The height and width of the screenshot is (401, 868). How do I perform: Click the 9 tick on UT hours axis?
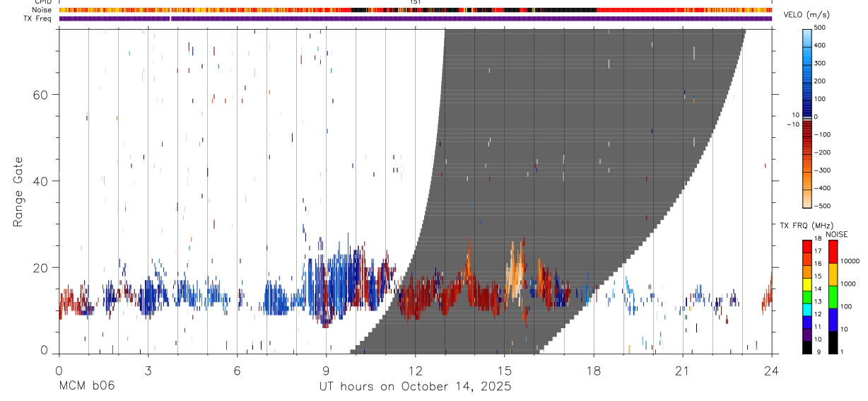click(x=326, y=371)
